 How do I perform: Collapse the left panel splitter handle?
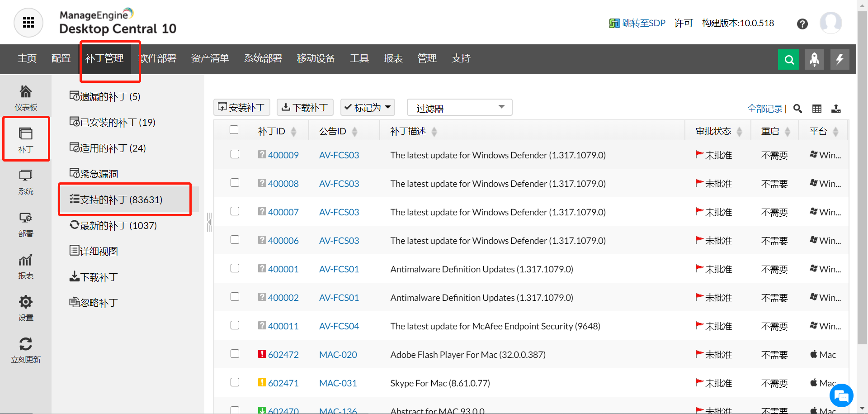(209, 222)
